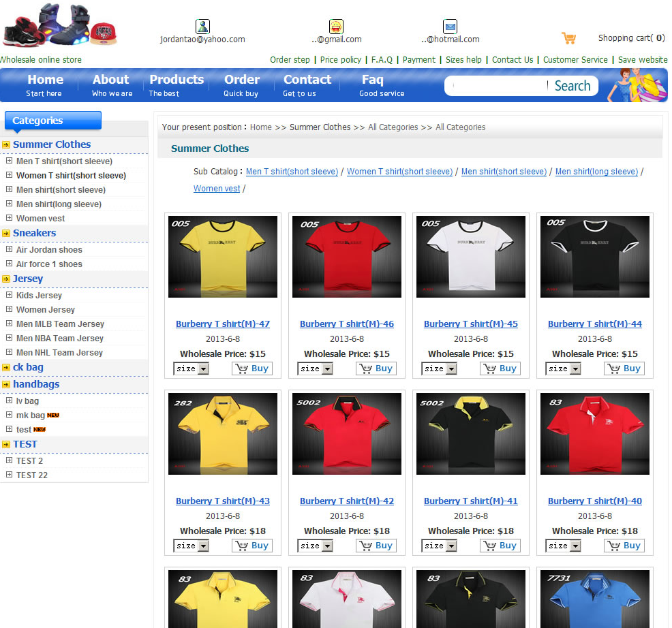672x628 pixels.
Task: Open size dropdown for Burberry T shirt(M)-43
Action: pos(191,546)
